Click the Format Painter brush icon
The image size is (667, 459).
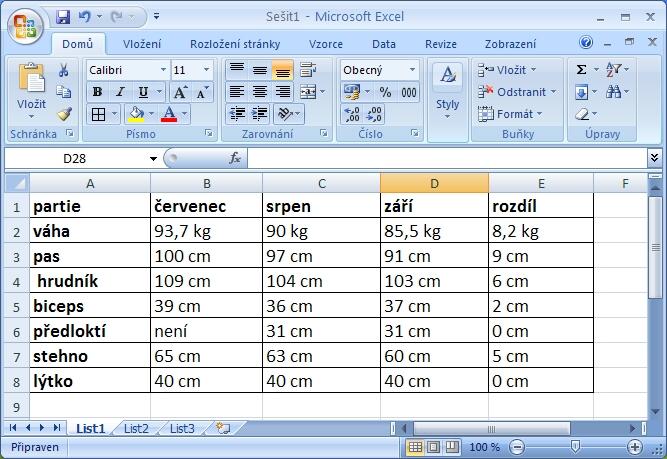(65, 114)
